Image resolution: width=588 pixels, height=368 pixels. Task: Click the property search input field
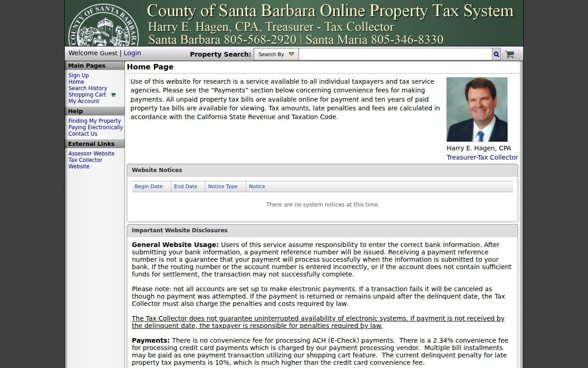click(396, 54)
